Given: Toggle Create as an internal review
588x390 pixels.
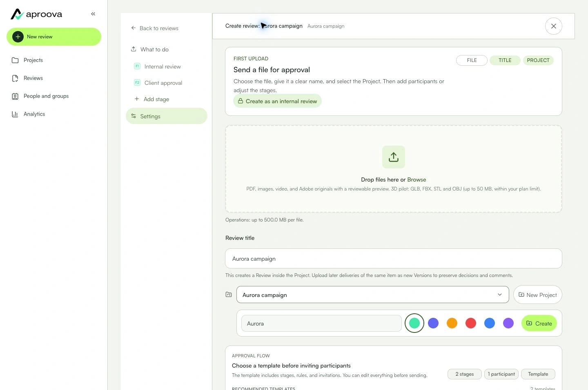Looking at the screenshot, I should (x=278, y=101).
